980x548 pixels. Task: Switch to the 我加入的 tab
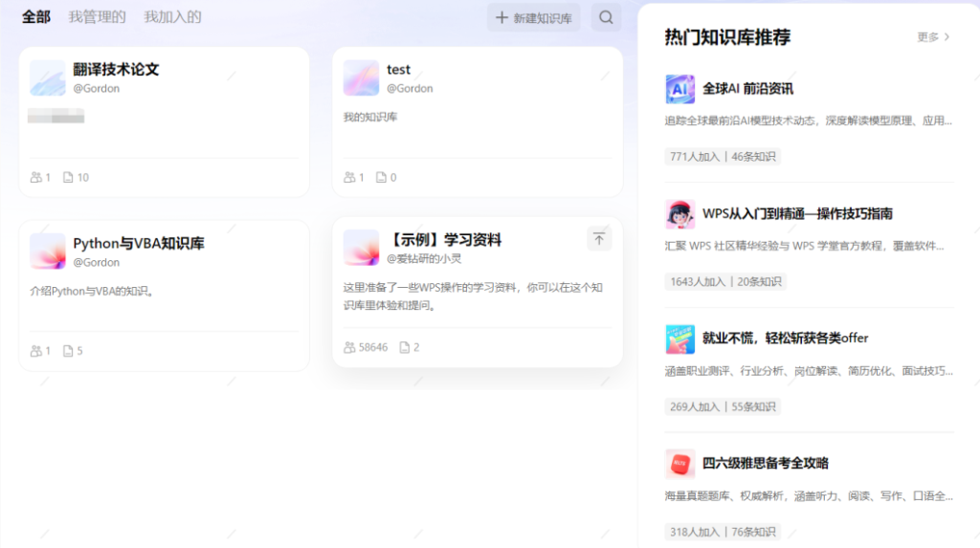point(172,17)
